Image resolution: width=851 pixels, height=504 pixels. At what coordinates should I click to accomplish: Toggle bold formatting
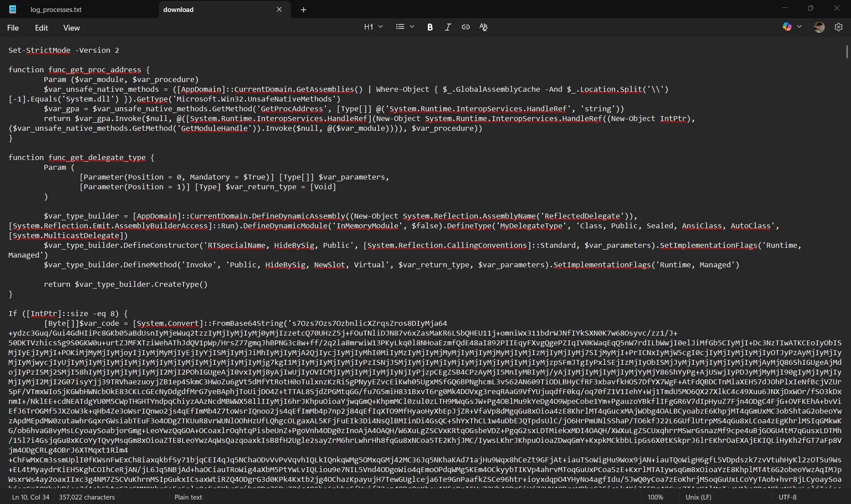(430, 27)
